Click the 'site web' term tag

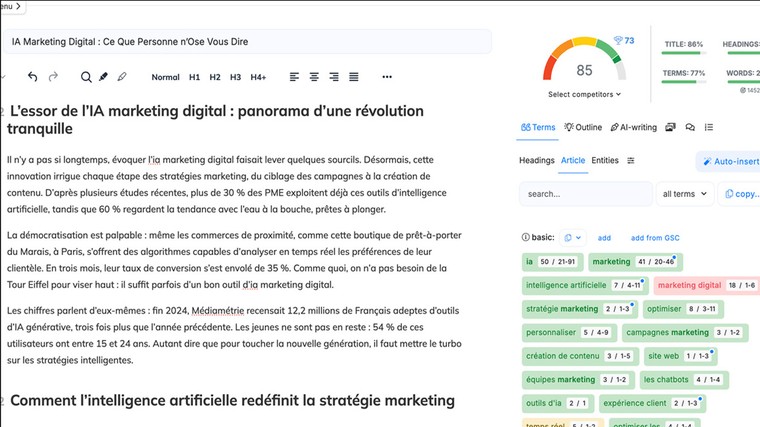click(x=681, y=356)
